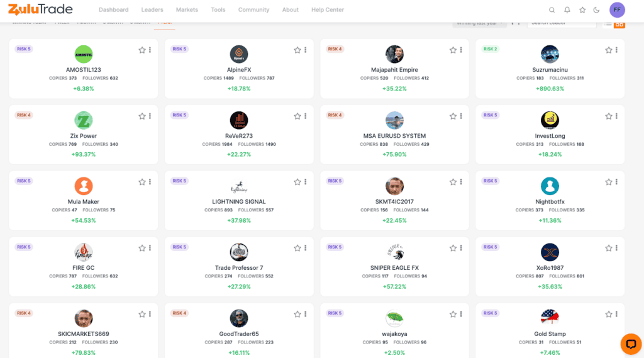Open the wajakoya leader name link
The height and width of the screenshot is (358, 644).
click(x=394, y=334)
